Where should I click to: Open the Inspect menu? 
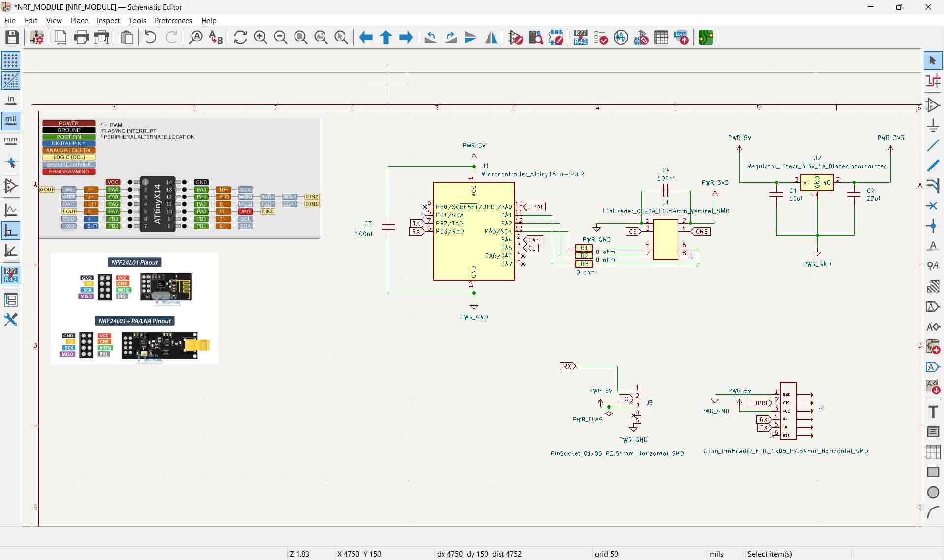pos(108,21)
